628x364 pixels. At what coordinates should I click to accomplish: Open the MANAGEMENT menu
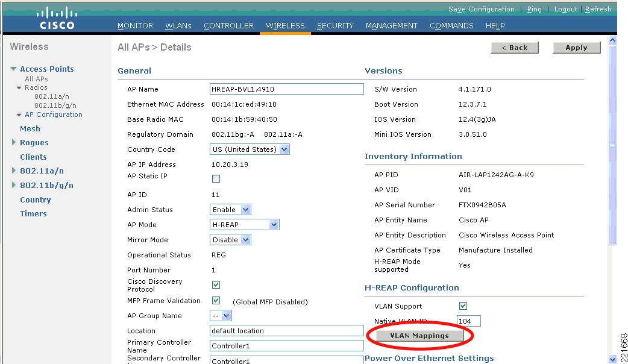point(391,26)
